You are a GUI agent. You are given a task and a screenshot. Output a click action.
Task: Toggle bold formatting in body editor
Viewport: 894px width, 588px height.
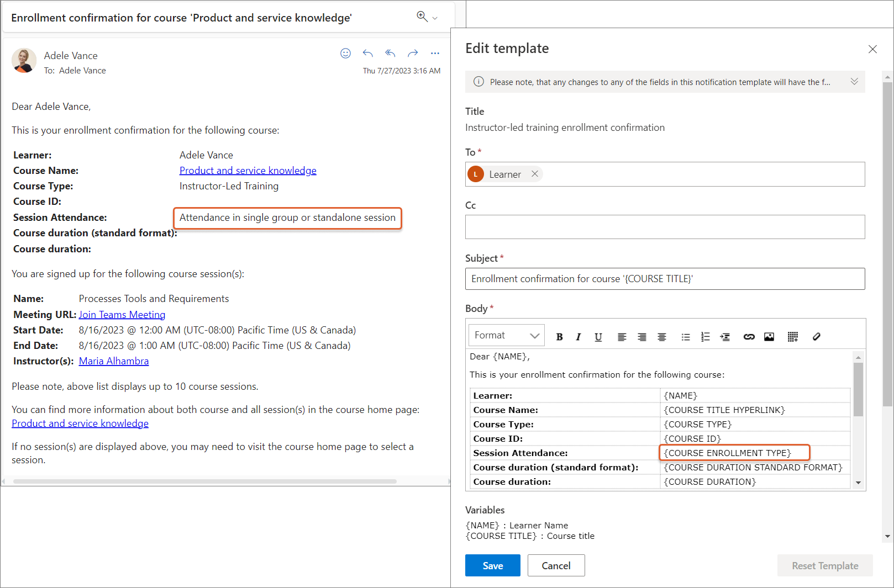coord(559,337)
